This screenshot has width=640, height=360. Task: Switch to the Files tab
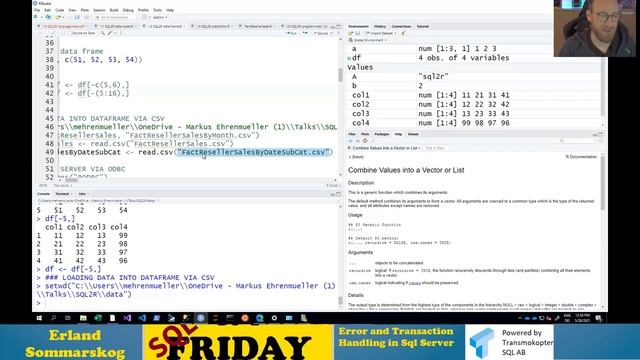coord(352,134)
